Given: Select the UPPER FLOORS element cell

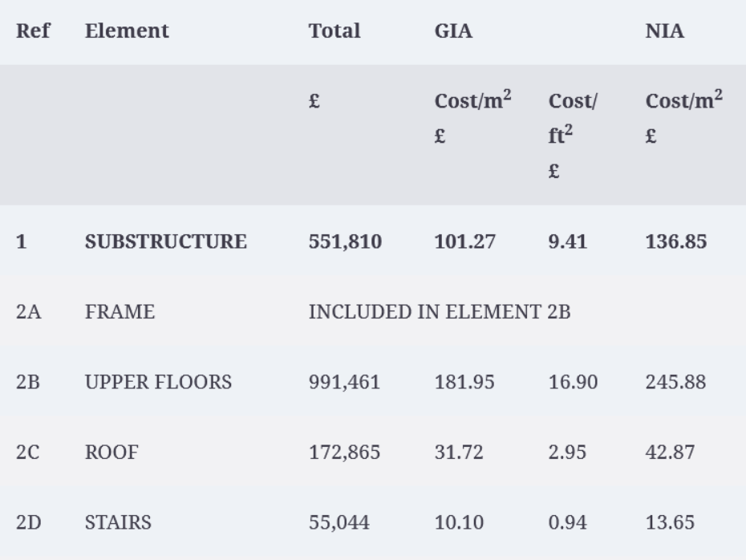Looking at the screenshot, I should pyautogui.click(x=159, y=382).
